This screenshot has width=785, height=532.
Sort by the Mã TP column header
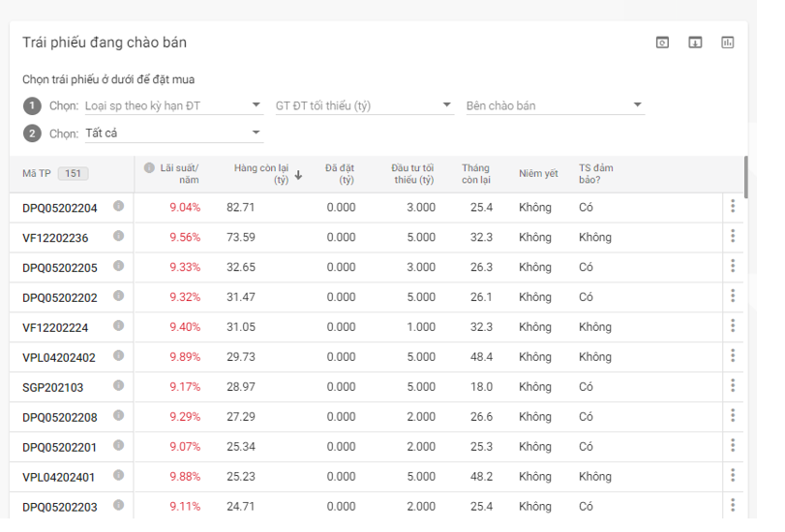(37, 174)
